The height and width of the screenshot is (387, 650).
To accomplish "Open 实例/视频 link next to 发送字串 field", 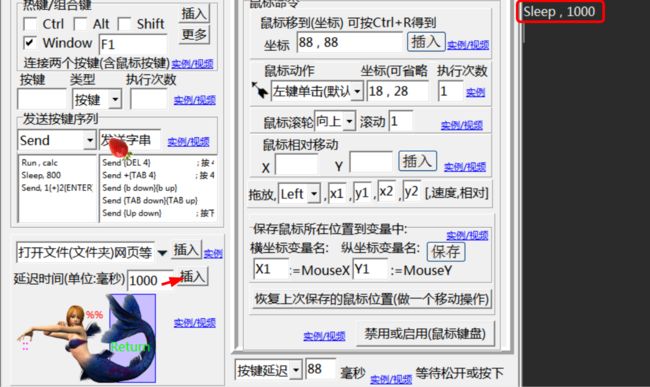I will point(188,142).
